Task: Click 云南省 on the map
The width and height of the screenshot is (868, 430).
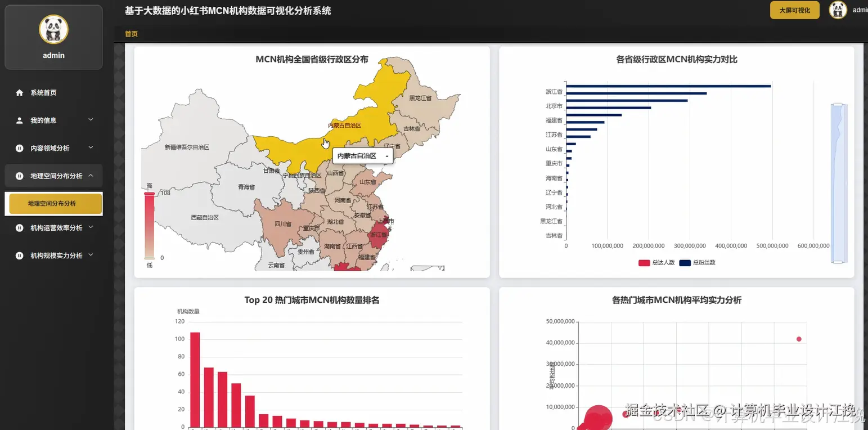Action: click(x=276, y=265)
